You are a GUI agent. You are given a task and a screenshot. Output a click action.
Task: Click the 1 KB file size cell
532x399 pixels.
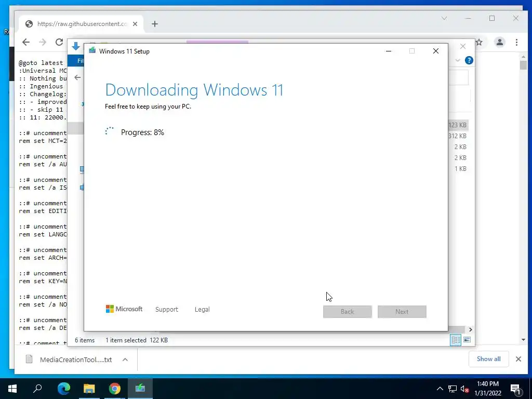[460, 169]
